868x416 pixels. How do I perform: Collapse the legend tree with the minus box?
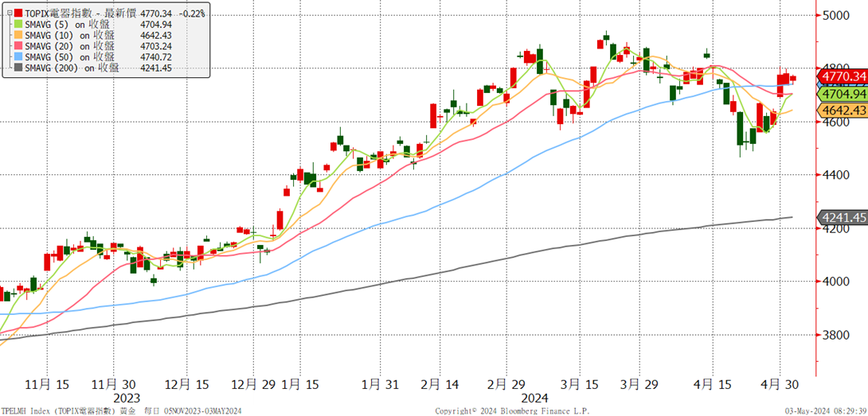8,14
